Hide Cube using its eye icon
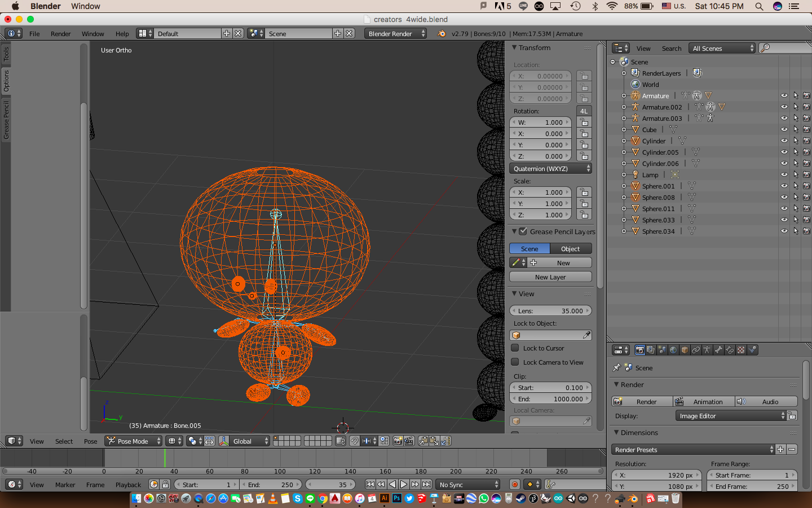 coord(784,130)
